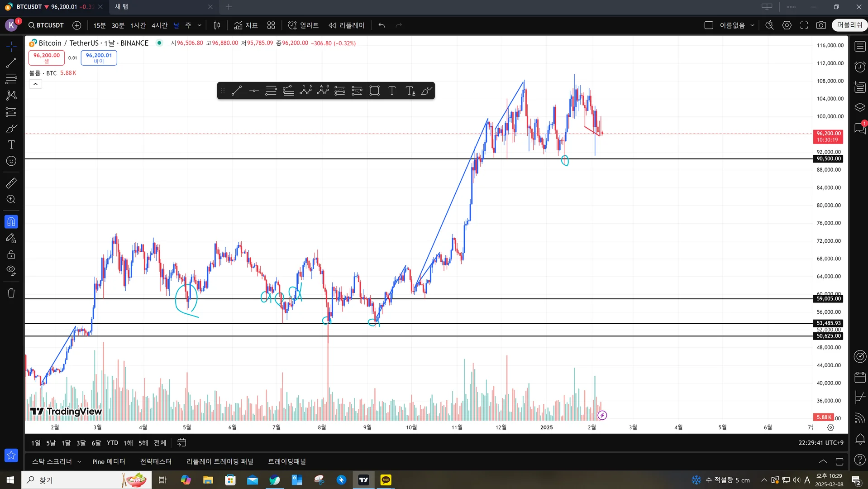This screenshot has height=489, width=868.
Task: Select the ruler measure tool
Action: [x=11, y=183]
